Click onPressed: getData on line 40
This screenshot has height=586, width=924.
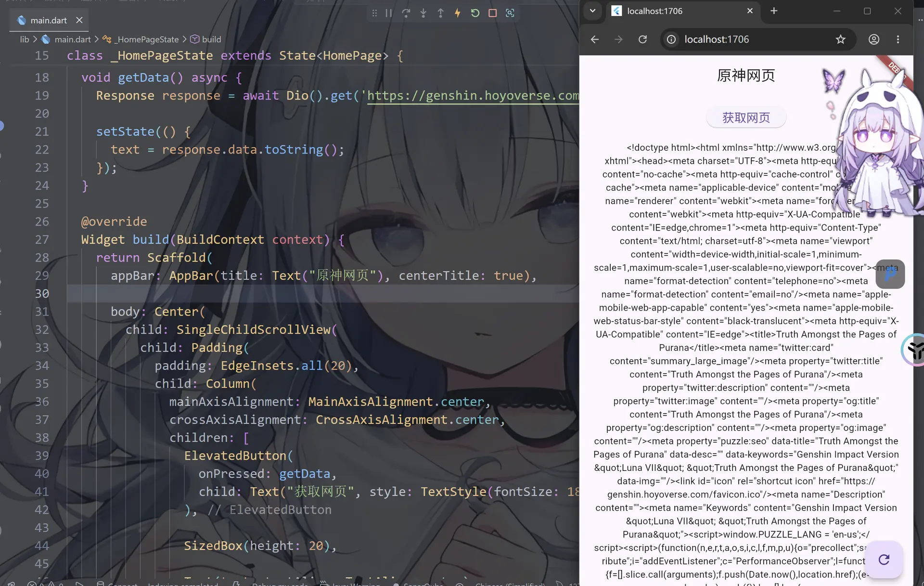tap(268, 474)
